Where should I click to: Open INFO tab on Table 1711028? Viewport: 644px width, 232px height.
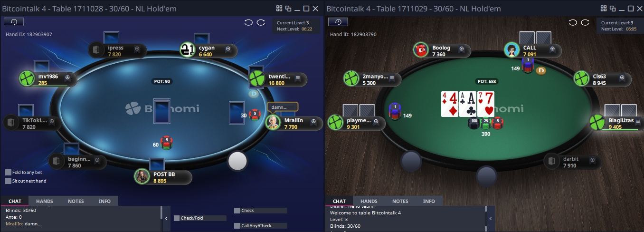[104, 201]
